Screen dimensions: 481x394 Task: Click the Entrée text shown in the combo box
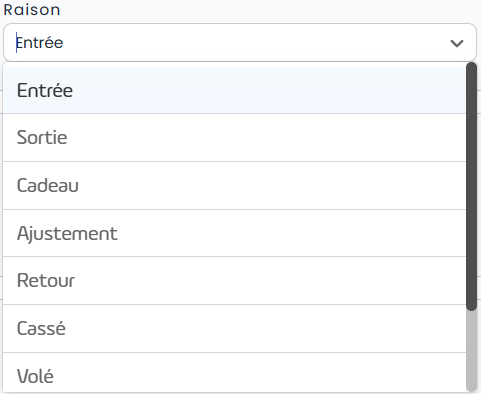point(40,43)
